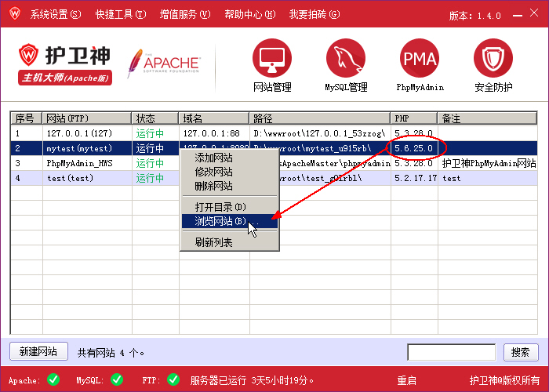Select the 127.0.0.1(127) site row
549x392 pixels.
coord(274,133)
